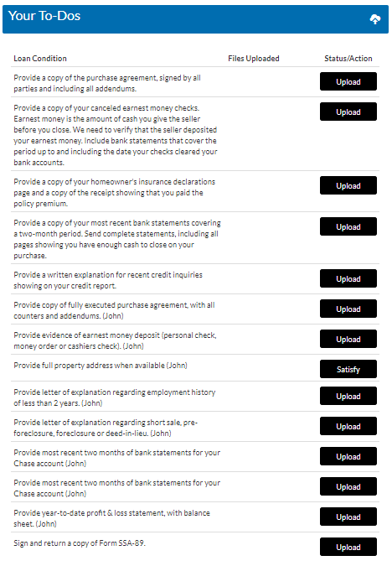The height and width of the screenshot is (566, 392).
Task: Click the Loan Condition column header
Action: pyautogui.click(x=40, y=59)
